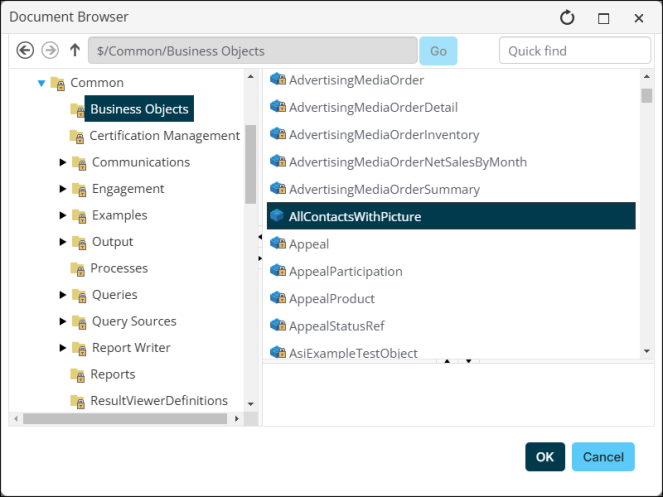Click the Reports folder icon

(x=77, y=375)
